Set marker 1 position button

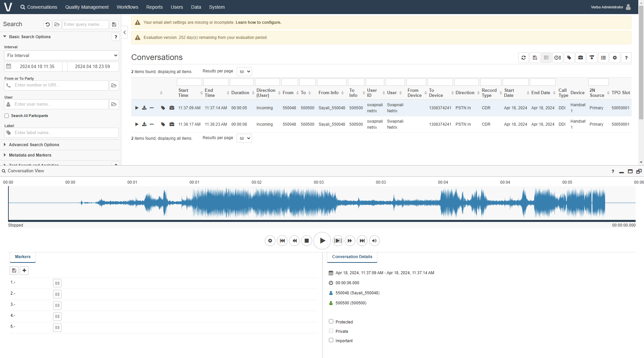(x=57, y=283)
